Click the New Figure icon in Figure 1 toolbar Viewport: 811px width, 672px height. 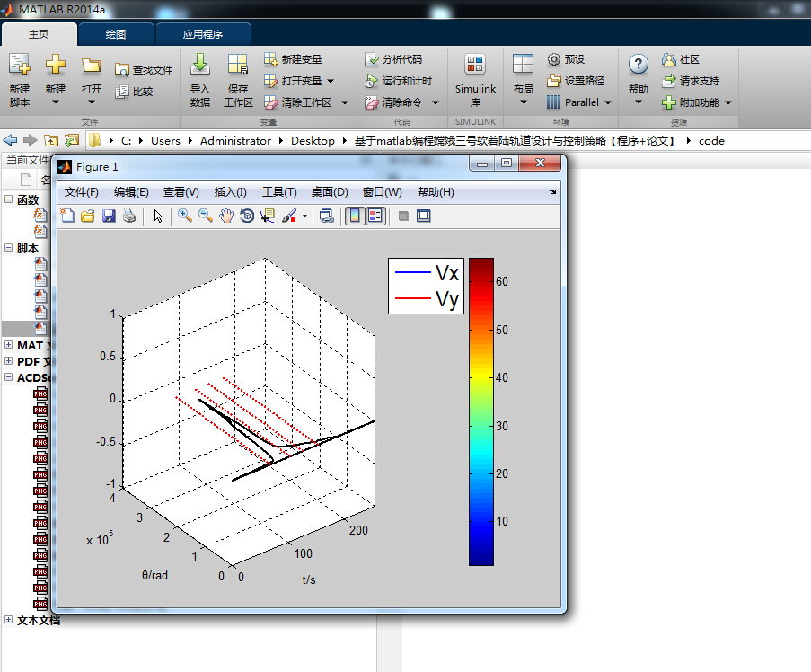tap(67, 216)
